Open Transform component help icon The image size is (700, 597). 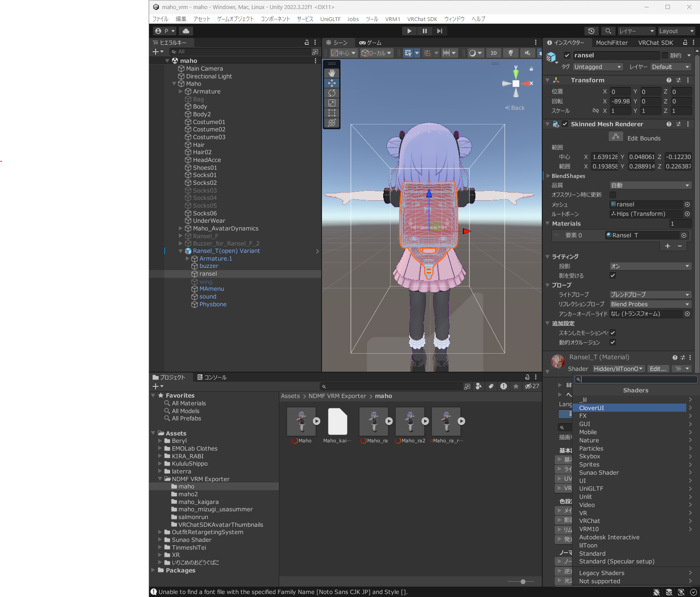click(669, 80)
